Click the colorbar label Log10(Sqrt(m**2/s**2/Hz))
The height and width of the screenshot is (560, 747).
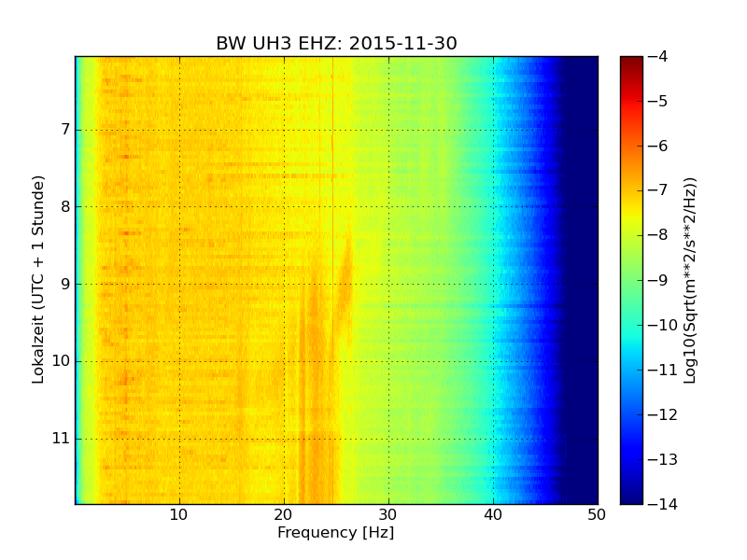click(x=689, y=281)
